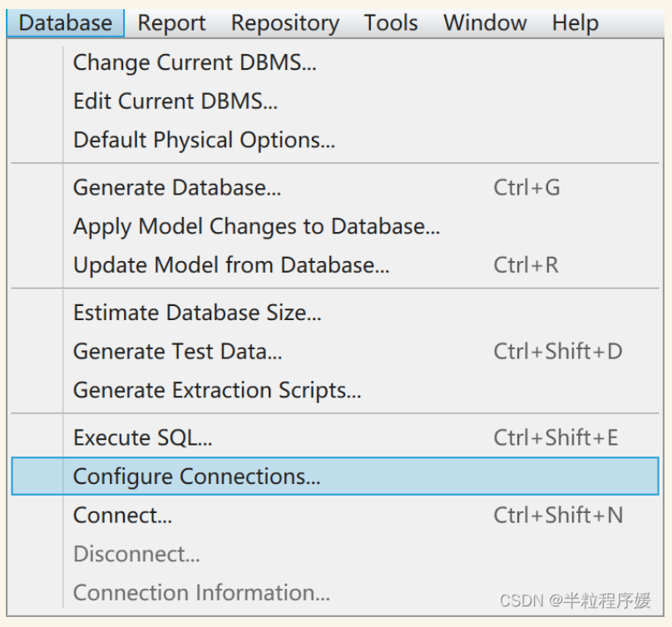Open Default Physical Options
This screenshot has width=672, height=627.
tap(204, 141)
